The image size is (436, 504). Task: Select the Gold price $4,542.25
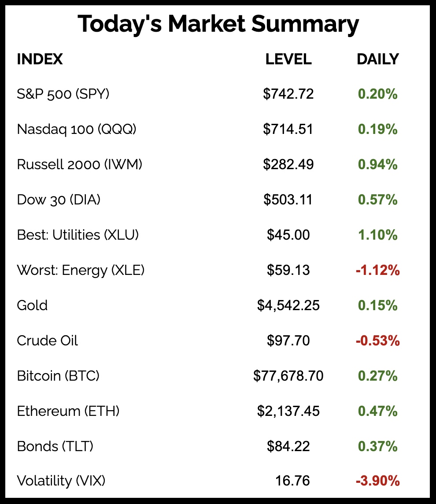click(x=288, y=305)
